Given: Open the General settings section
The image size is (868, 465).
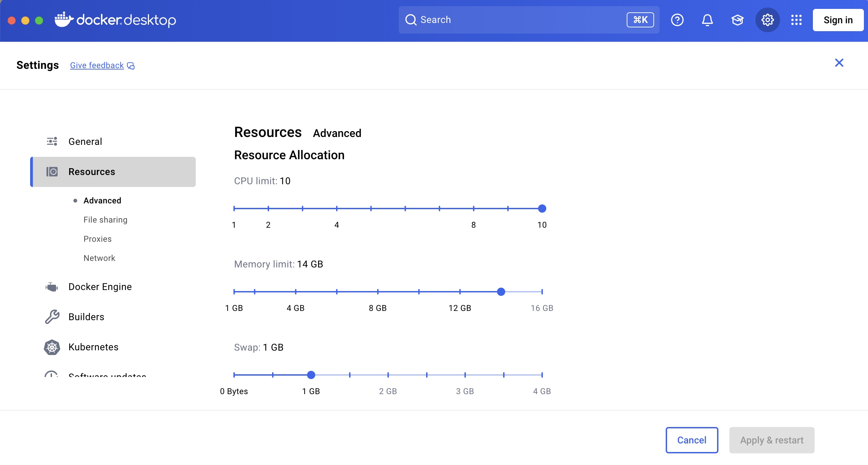Looking at the screenshot, I should pos(85,141).
